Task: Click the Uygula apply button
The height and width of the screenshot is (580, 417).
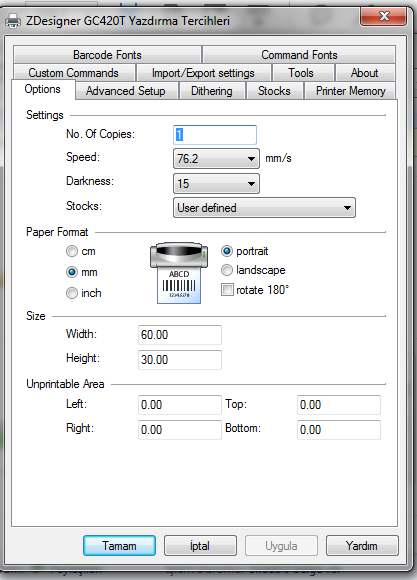Action: click(281, 546)
